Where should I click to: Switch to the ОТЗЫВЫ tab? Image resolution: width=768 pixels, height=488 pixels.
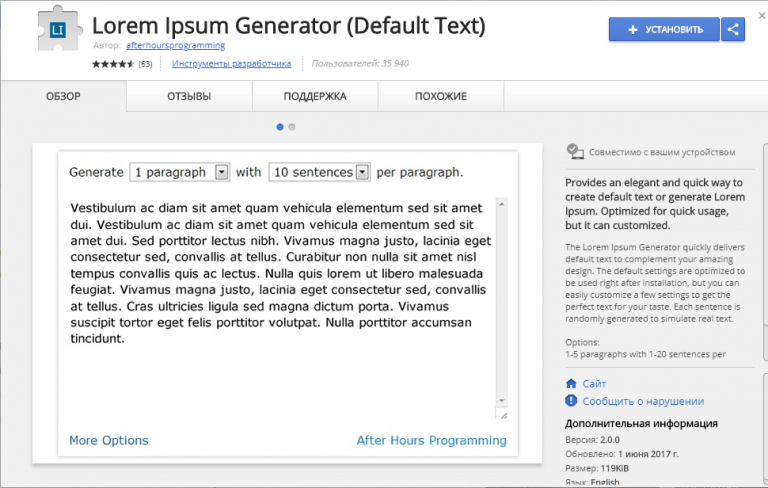189,97
